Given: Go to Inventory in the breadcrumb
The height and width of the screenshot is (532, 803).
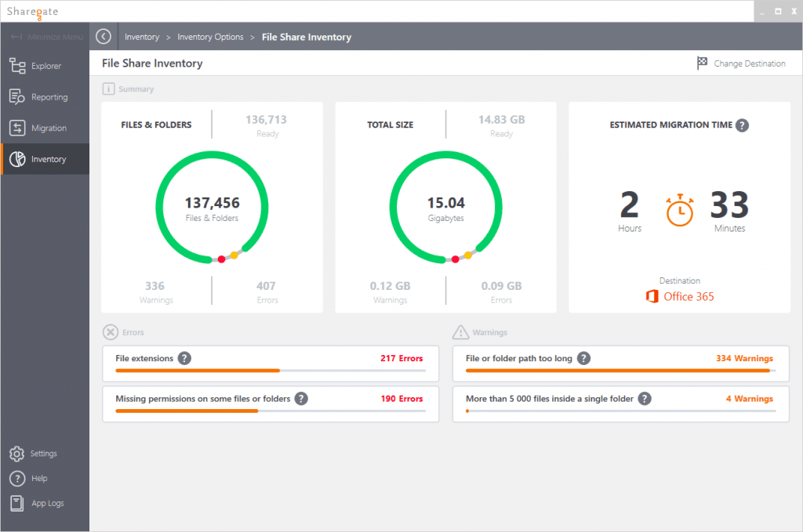Looking at the screenshot, I should (142, 36).
